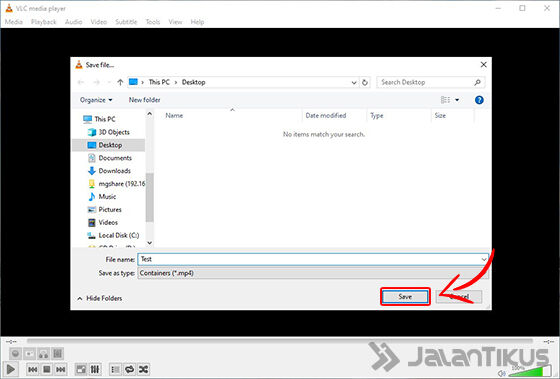Click the Save button

[405, 297]
